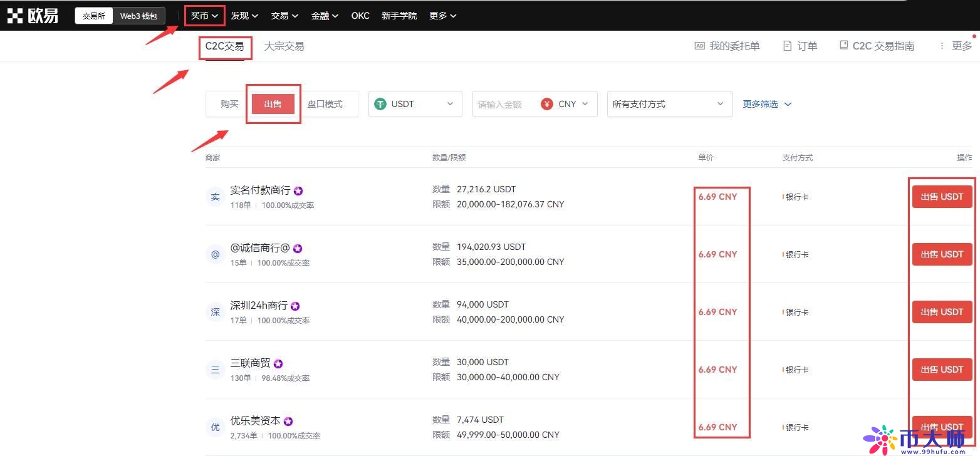Open the 更多 three-dots menu icon
This screenshot has height=456, width=980.
(942, 46)
